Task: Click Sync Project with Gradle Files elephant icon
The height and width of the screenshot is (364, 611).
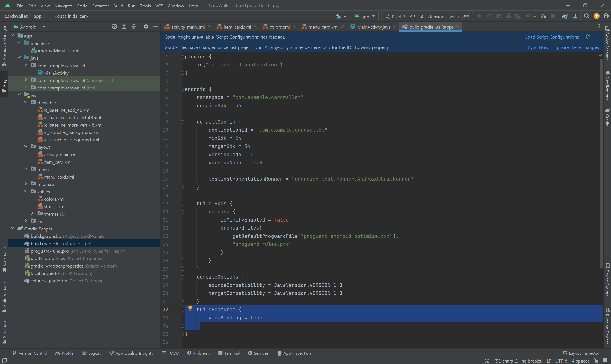Action: tap(565, 16)
